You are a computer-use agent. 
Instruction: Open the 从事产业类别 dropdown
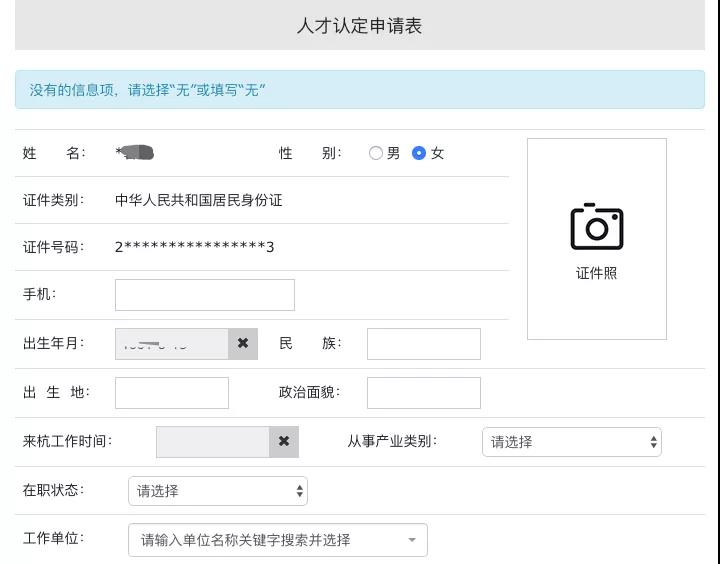(x=572, y=442)
